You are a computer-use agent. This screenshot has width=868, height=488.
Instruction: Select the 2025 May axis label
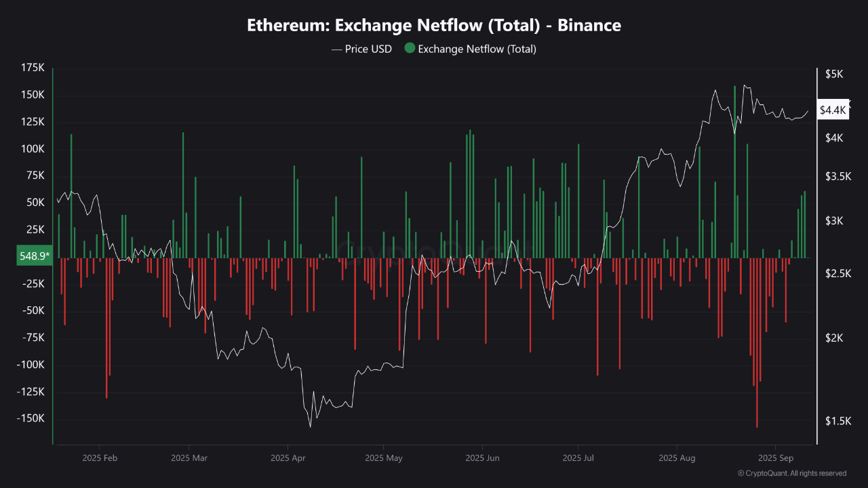click(384, 458)
